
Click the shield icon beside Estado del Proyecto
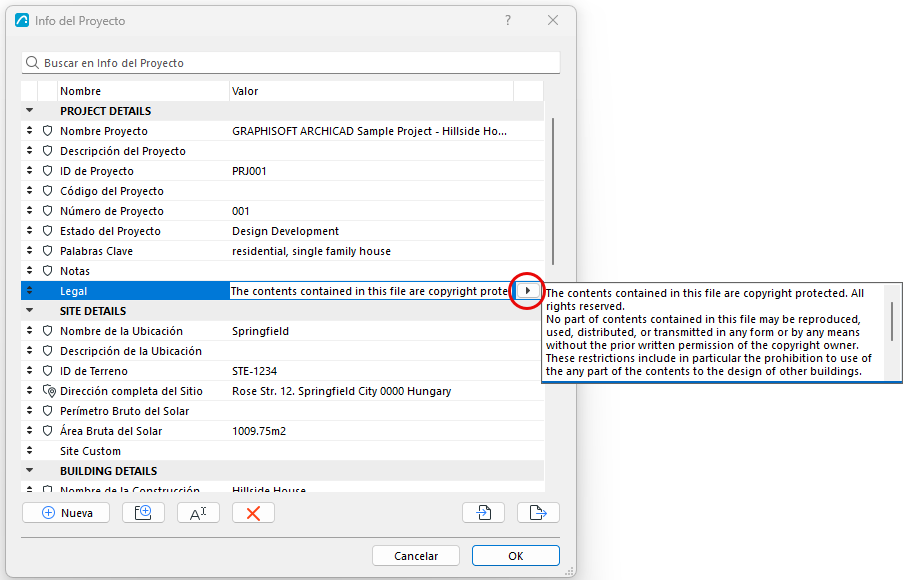click(x=48, y=231)
